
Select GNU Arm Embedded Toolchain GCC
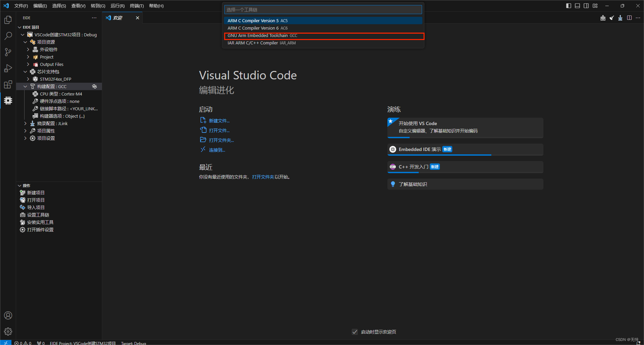[x=323, y=35]
